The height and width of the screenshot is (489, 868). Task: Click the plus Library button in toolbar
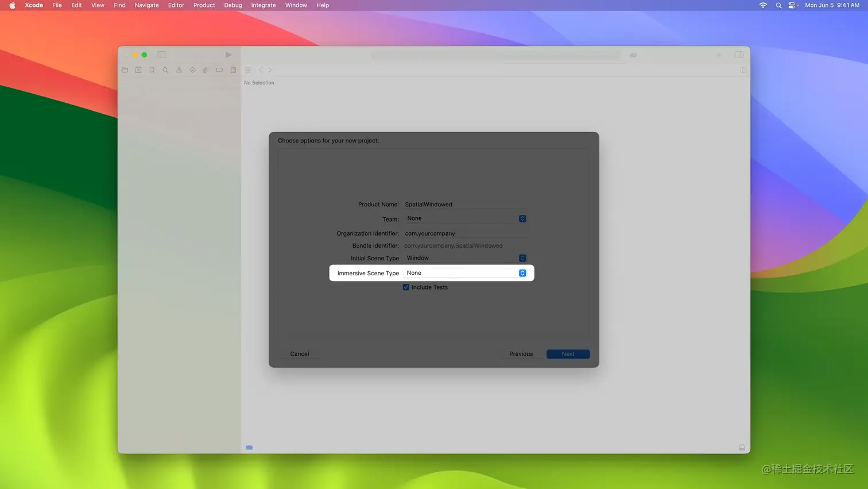pos(719,55)
